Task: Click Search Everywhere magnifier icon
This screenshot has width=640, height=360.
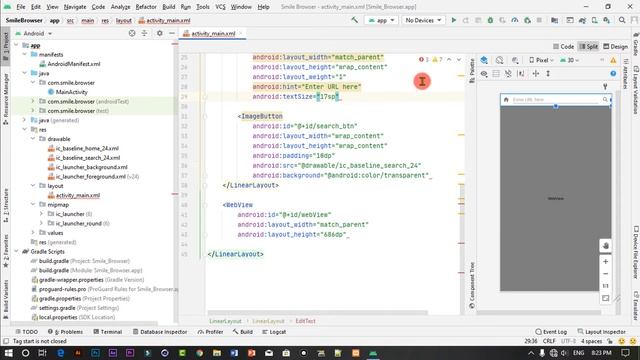Action: [x=622, y=20]
